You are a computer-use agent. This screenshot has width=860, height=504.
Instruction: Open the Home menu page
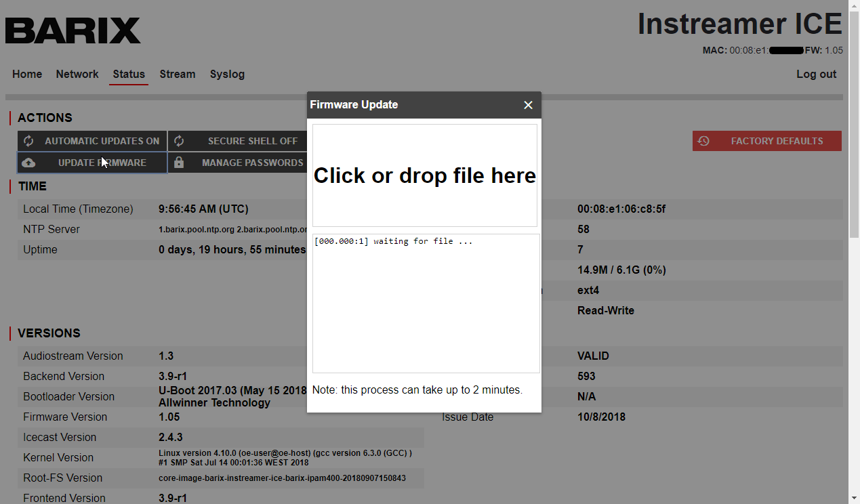pyautogui.click(x=27, y=75)
